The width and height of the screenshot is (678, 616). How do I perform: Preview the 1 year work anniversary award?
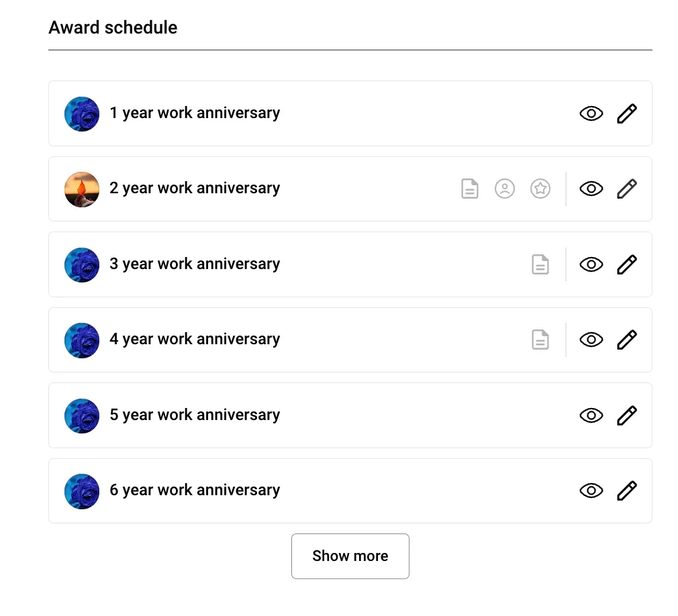point(591,113)
